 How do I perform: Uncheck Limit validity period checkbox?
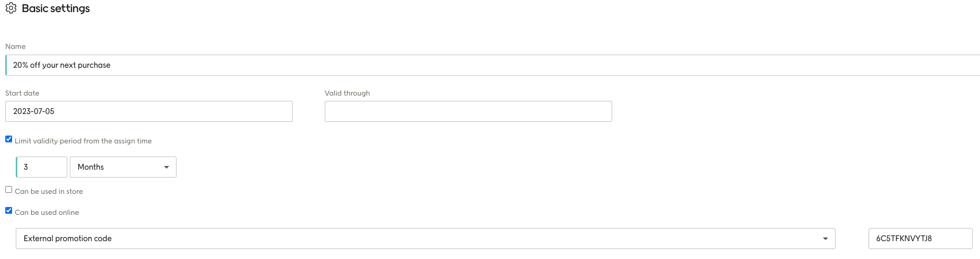(x=8, y=139)
